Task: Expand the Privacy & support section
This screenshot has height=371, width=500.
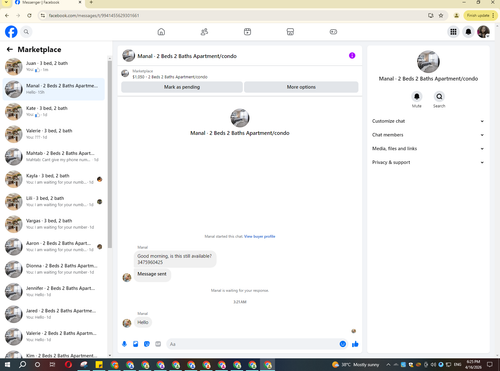Action: (x=428, y=162)
